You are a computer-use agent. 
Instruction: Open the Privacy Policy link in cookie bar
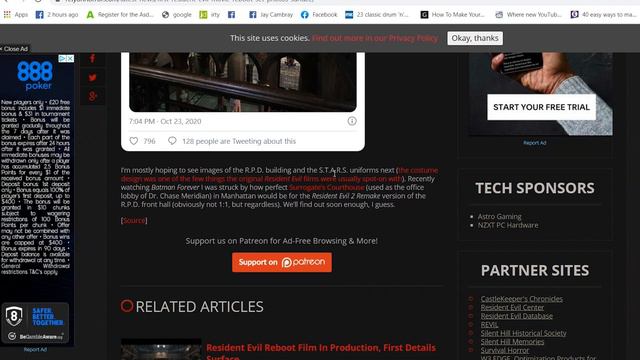pyautogui.click(x=375, y=38)
